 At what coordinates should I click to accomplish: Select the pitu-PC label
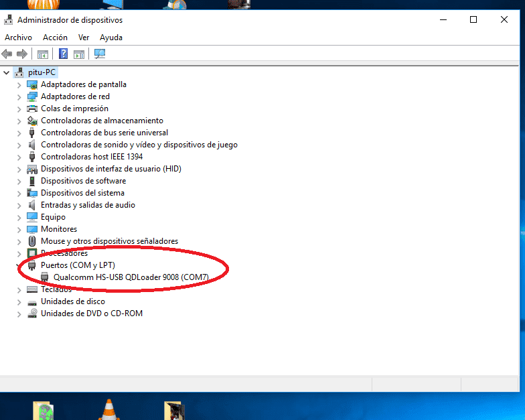(x=42, y=72)
